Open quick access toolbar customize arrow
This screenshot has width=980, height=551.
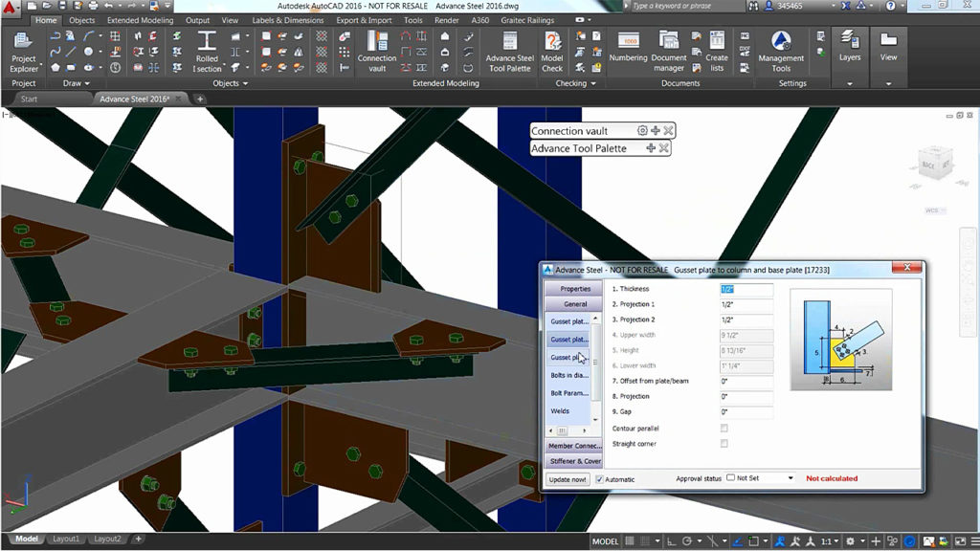tap(167, 6)
